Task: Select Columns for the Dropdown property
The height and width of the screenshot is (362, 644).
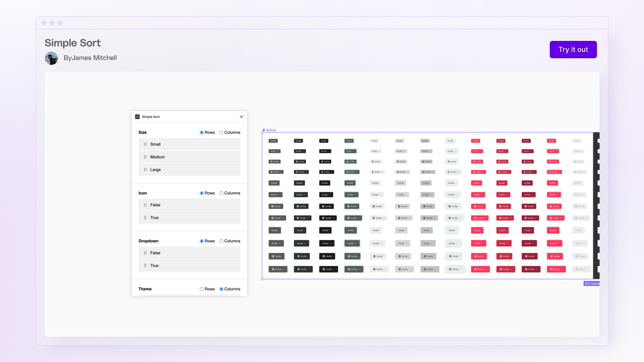Action: 221,241
